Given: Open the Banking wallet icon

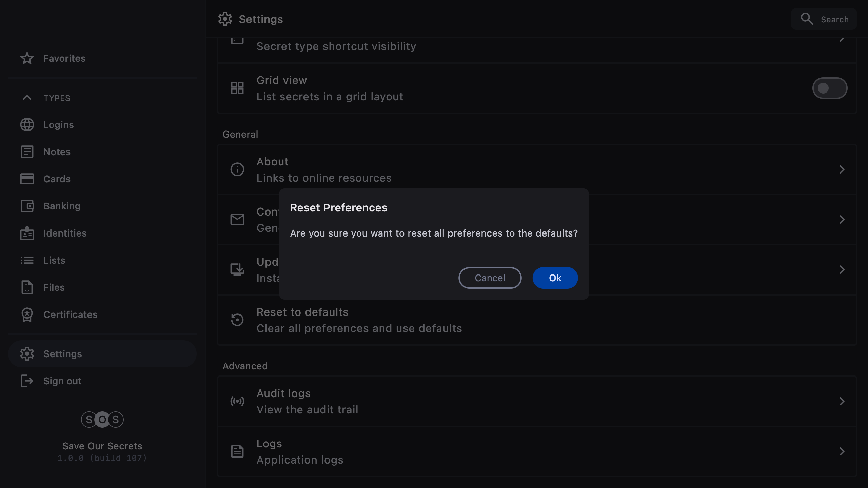Looking at the screenshot, I should tap(27, 206).
